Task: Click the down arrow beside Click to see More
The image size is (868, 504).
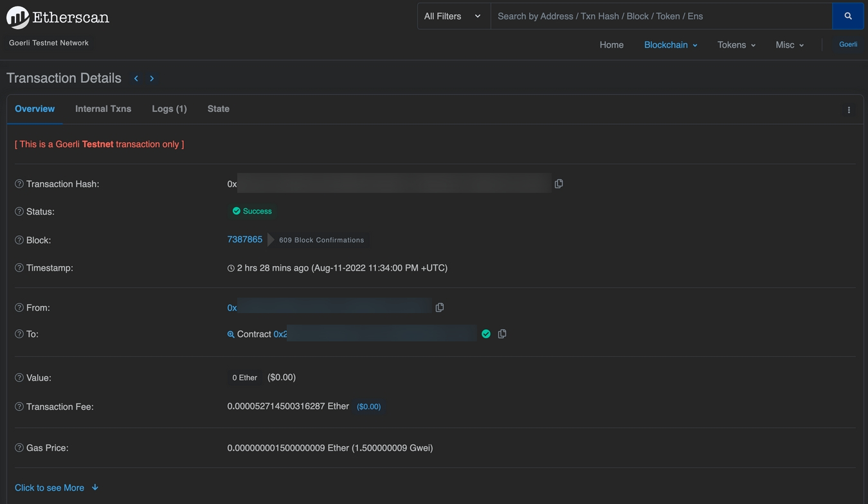Action: click(95, 487)
